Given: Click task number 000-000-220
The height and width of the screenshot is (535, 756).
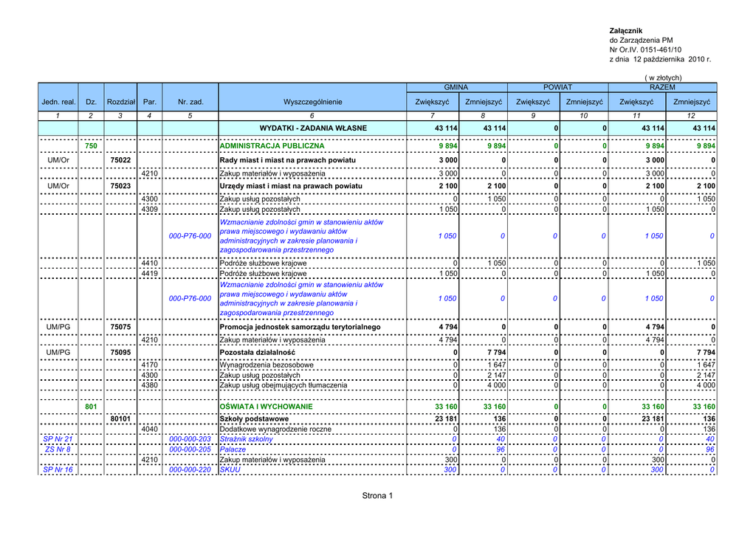Looking at the screenshot, I should click(x=190, y=469).
